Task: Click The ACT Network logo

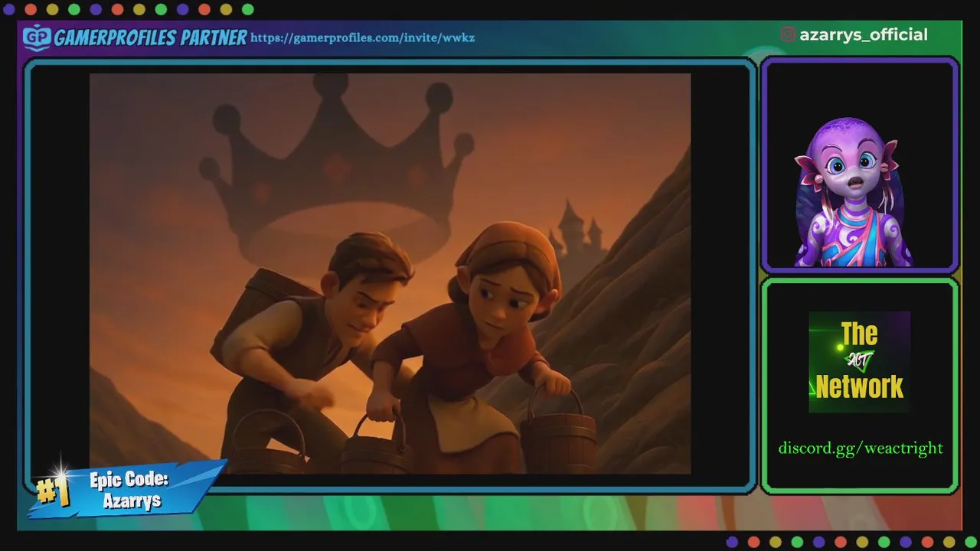Action: pyautogui.click(x=859, y=361)
